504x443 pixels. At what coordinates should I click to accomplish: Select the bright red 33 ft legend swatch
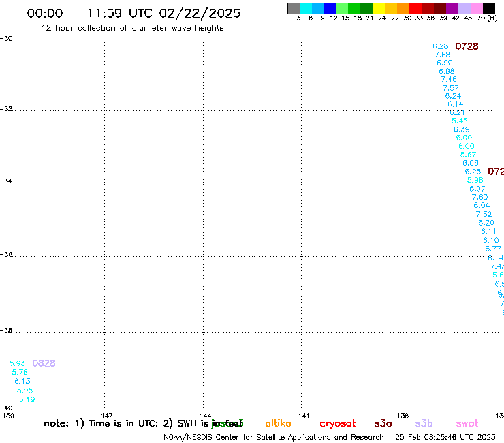click(x=415, y=8)
